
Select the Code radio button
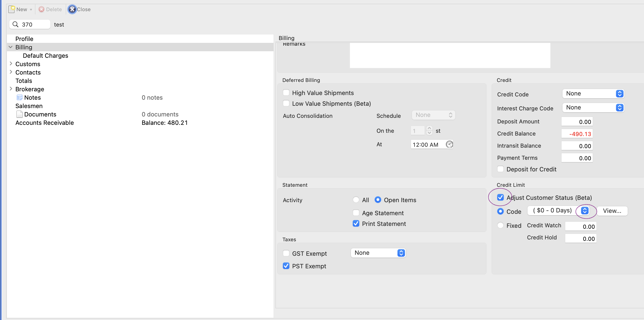tap(500, 211)
